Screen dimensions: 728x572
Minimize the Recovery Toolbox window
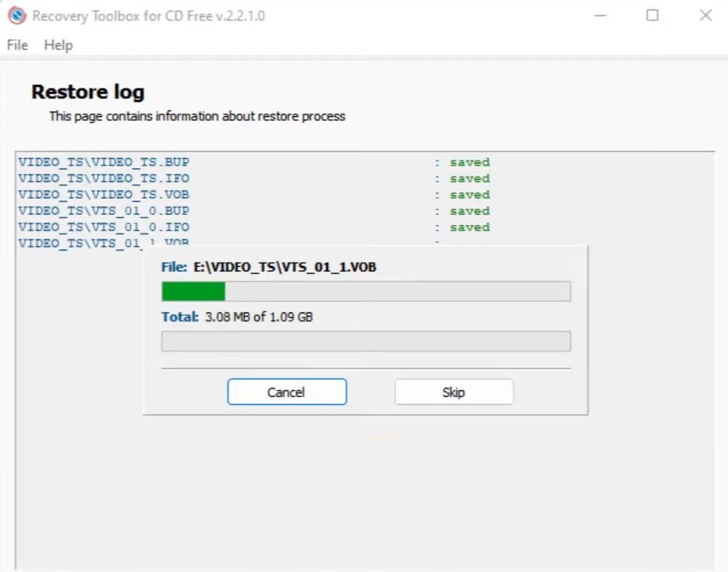tap(601, 15)
